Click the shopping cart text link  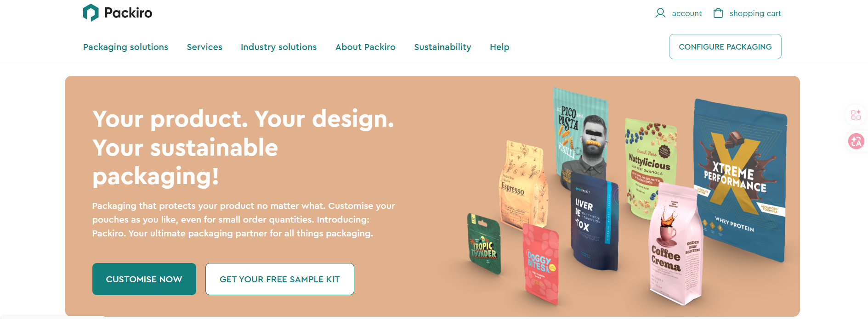755,13
